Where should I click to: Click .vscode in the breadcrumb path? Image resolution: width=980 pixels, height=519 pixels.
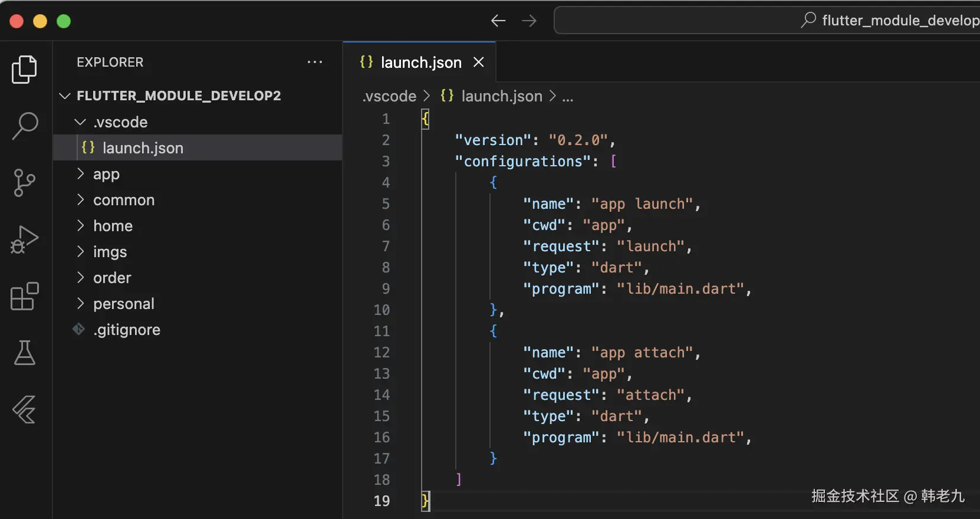click(x=389, y=96)
